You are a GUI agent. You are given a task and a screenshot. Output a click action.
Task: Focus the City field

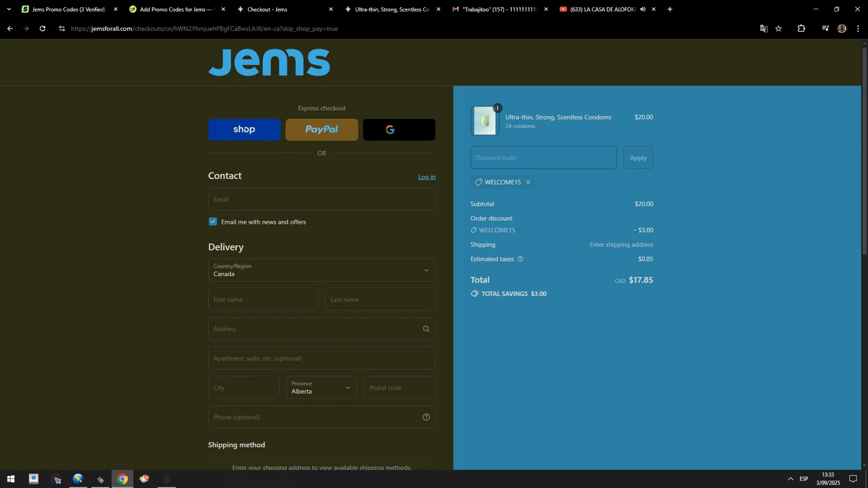[244, 387]
